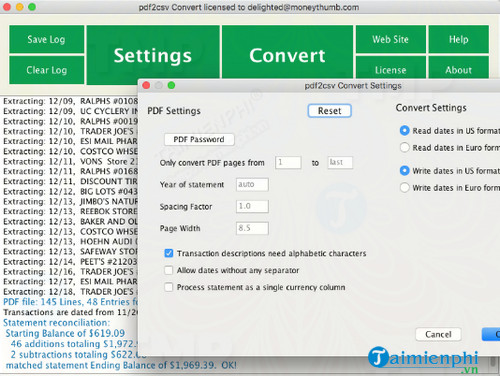This screenshot has height=376, width=500.
Task: Click log entry '12/13, REEBOK STORE'
Action: (x=70, y=212)
